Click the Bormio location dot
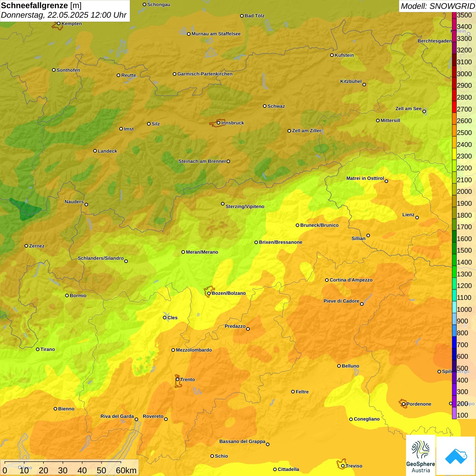 pyautogui.click(x=67, y=295)
